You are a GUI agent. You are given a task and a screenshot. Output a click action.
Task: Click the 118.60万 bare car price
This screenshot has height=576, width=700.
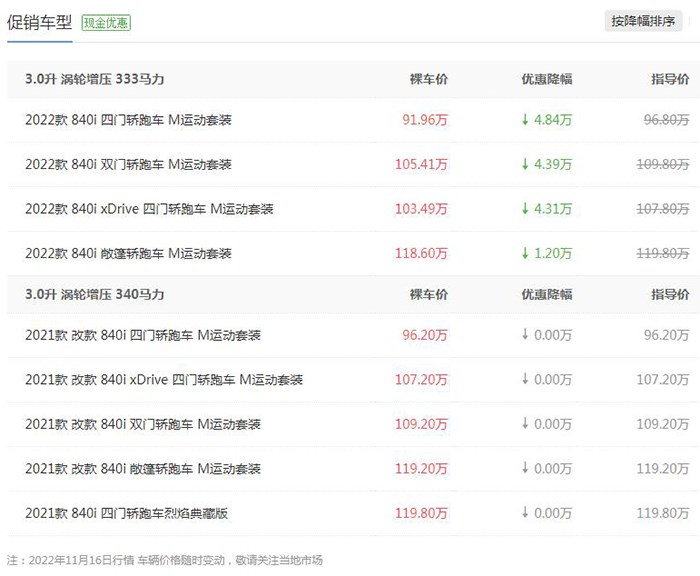click(x=421, y=254)
